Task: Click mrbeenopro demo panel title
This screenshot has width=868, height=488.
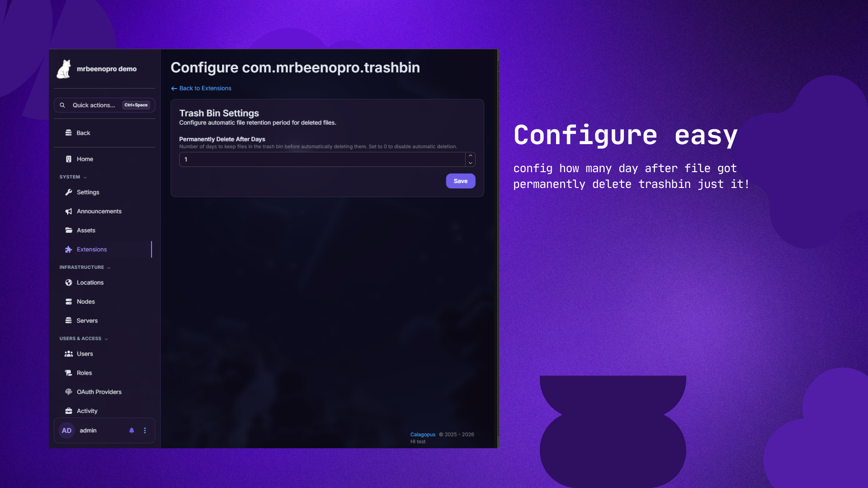Action: coord(107,69)
